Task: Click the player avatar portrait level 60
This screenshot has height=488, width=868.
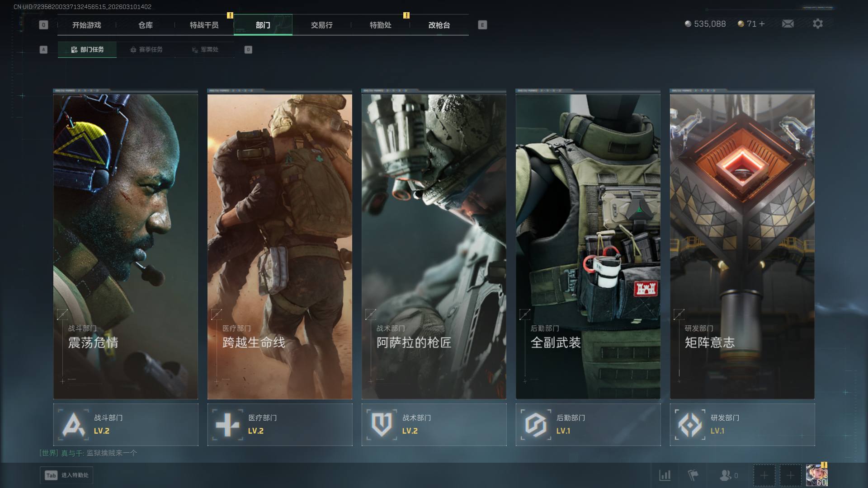Action: coord(816,474)
